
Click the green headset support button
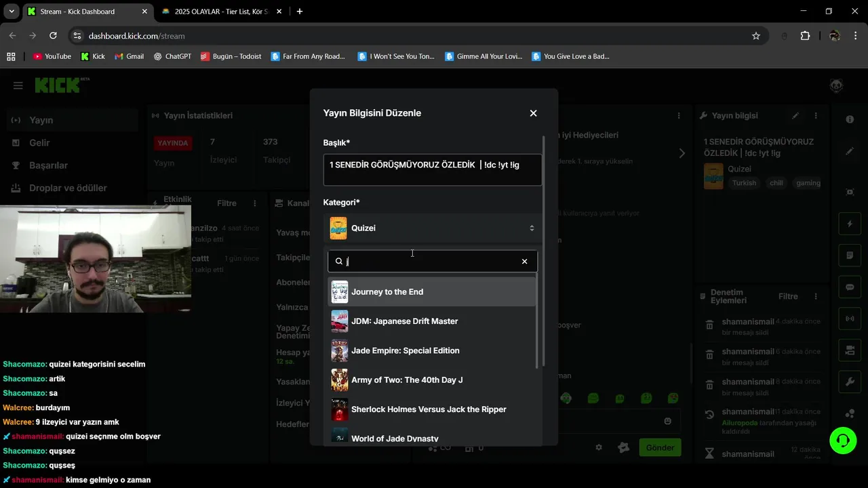(843, 441)
